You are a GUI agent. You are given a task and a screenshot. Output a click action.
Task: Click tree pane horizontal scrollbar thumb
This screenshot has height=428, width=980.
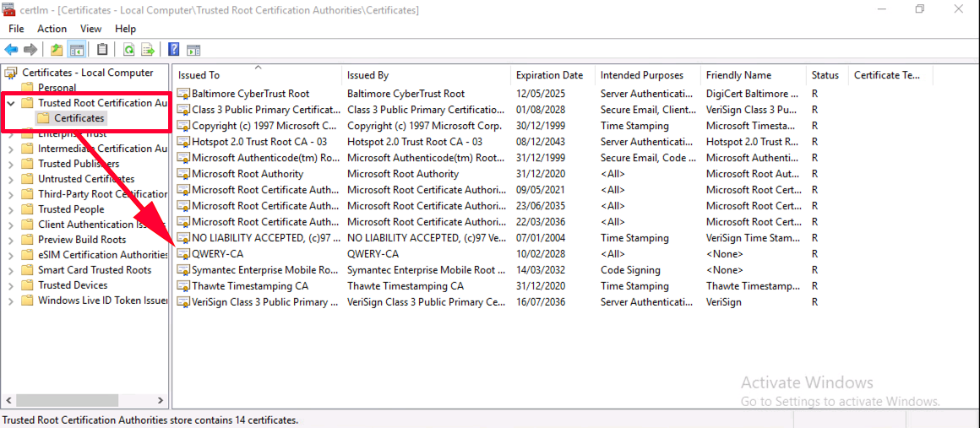66,400
